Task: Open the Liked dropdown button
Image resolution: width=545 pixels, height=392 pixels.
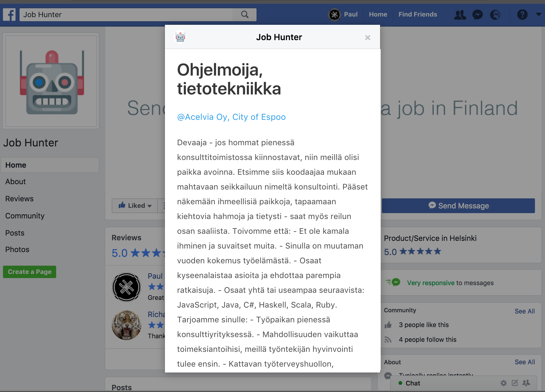Action: click(135, 205)
